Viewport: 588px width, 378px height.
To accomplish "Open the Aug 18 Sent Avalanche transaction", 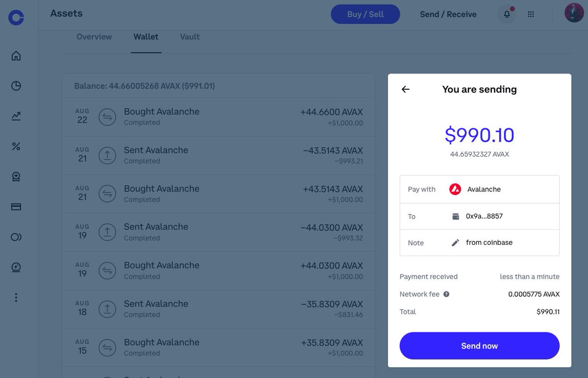I will click(x=219, y=309).
